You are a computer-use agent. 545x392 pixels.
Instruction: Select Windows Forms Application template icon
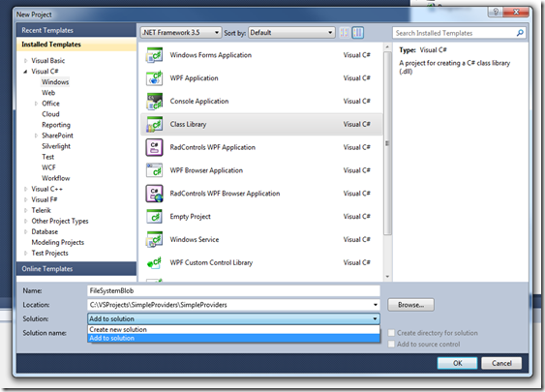154,55
